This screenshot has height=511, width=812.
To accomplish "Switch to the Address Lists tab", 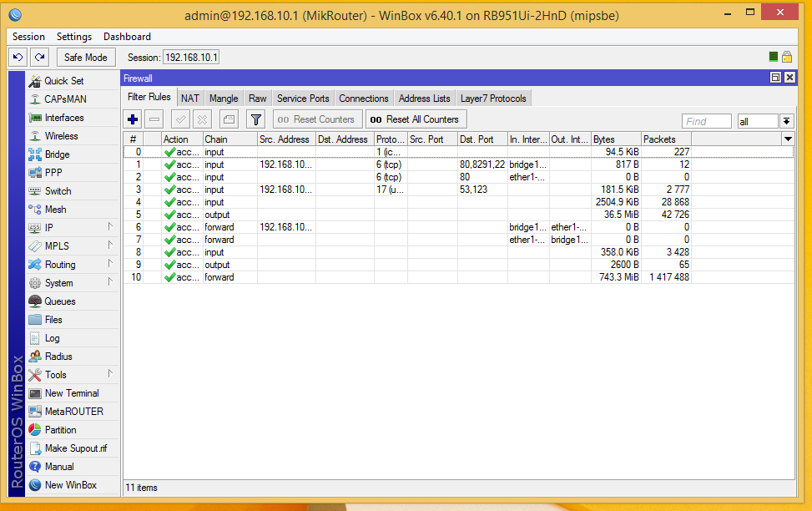I will coord(424,99).
